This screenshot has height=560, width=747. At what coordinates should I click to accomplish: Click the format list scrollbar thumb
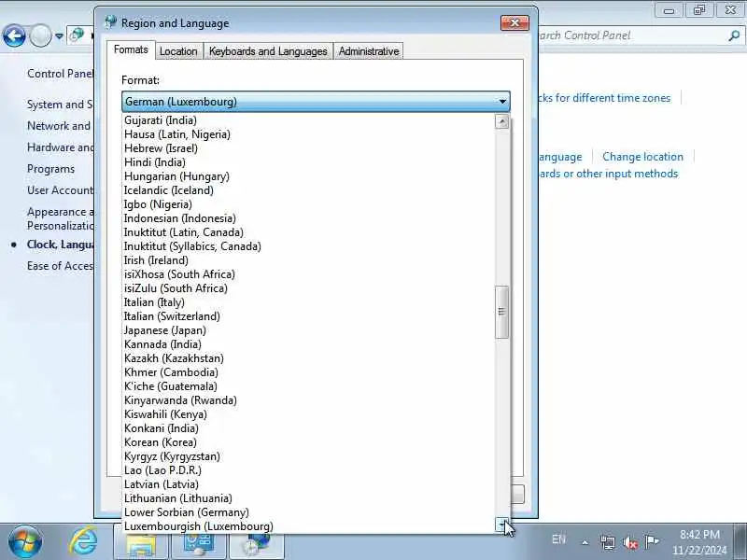(501, 312)
